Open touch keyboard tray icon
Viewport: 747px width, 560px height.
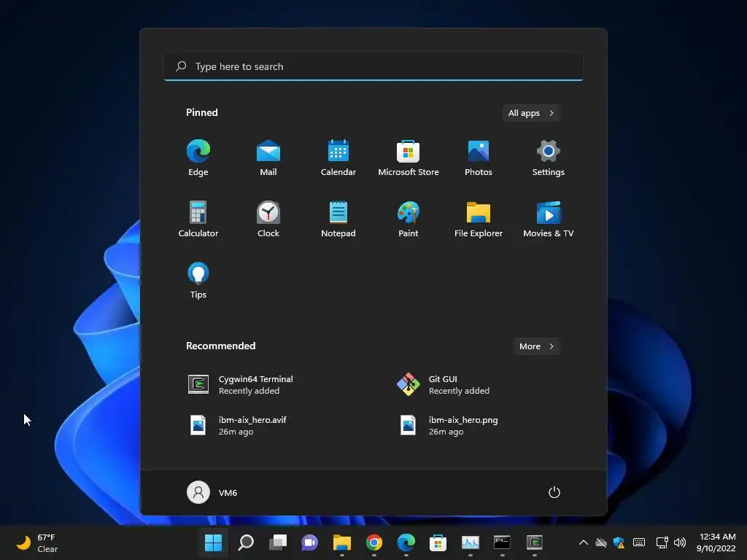pyautogui.click(x=639, y=542)
